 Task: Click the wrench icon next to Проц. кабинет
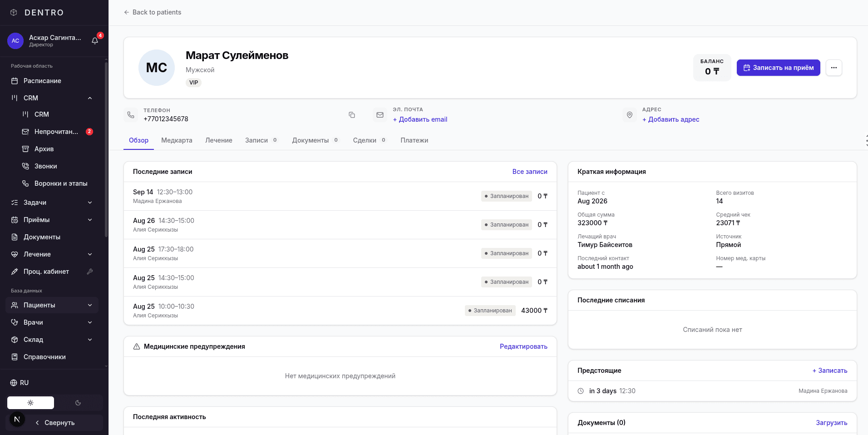pyautogui.click(x=90, y=272)
